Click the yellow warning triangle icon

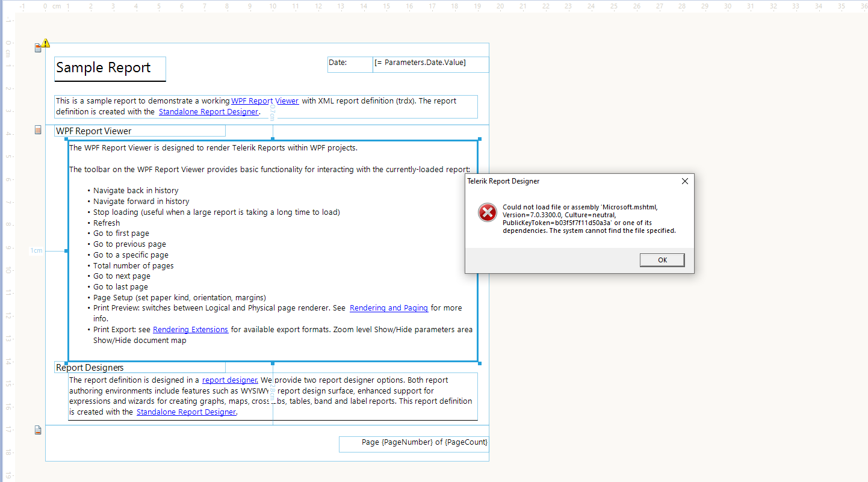tap(46, 43)
